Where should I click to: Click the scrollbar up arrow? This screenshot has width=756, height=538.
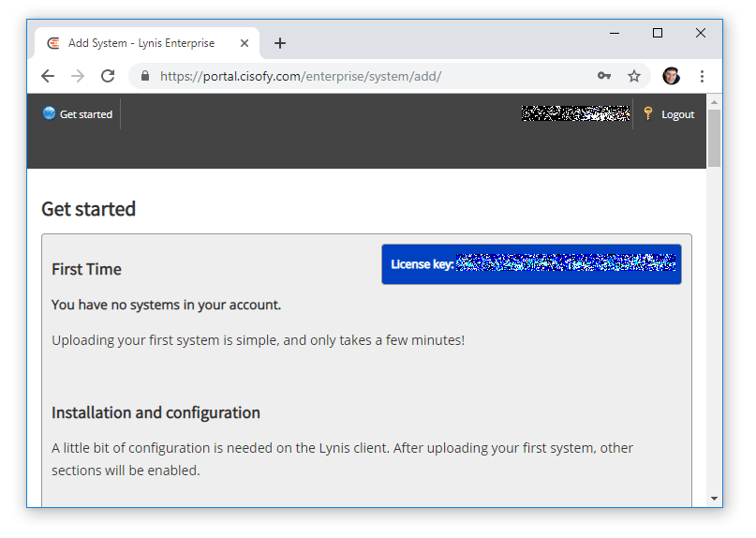[714, 102]
